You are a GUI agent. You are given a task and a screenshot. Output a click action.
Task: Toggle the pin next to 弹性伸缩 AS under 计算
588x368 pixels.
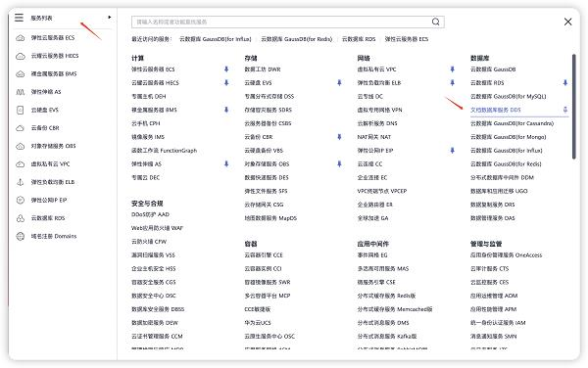[x=226, y=164]
